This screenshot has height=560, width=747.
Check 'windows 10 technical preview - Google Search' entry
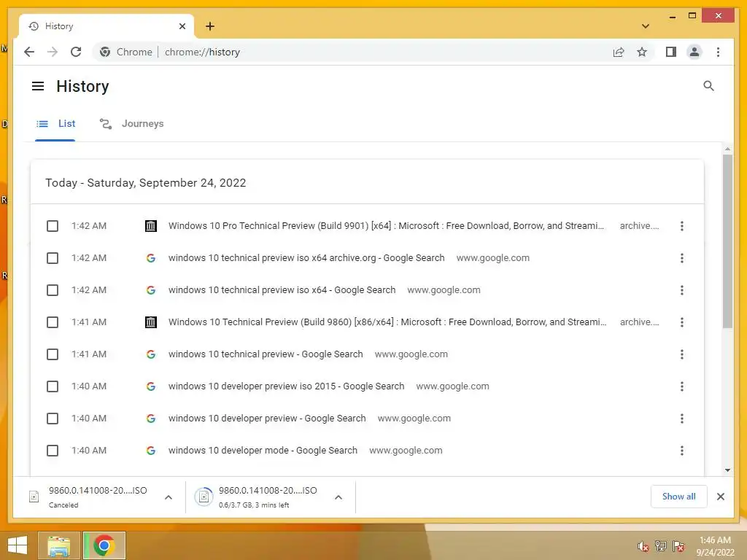point(53,354)
